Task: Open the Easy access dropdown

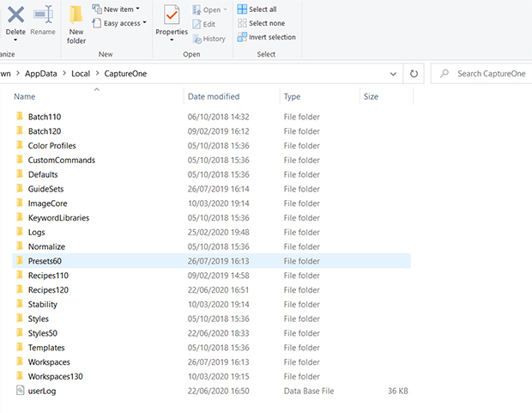Action: click(x=119, y=23)
